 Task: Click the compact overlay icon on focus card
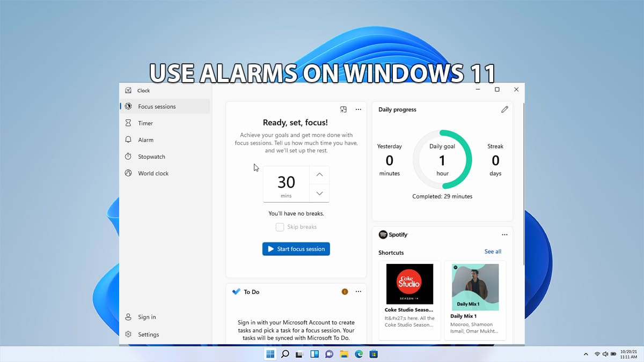pos(343,109)
